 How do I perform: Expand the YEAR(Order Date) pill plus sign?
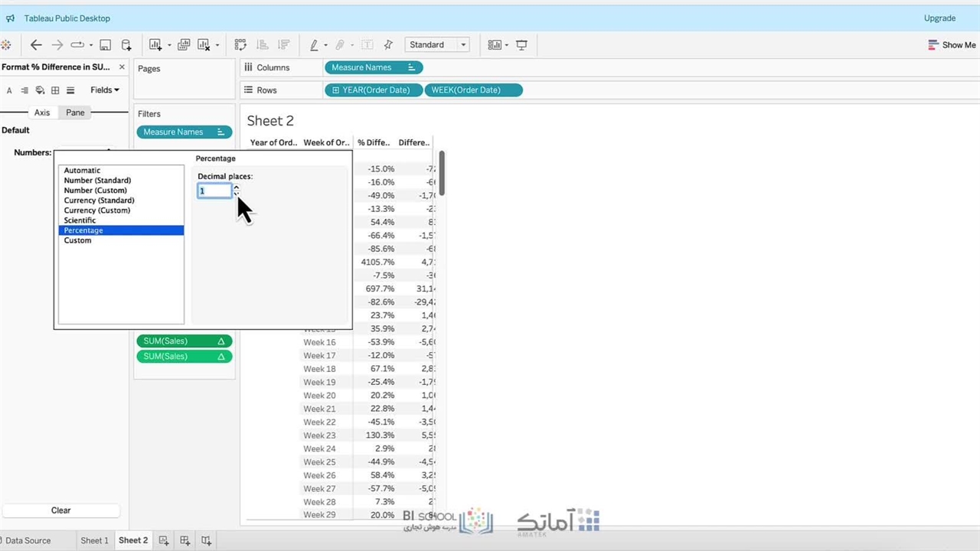[x=335, y=90]
